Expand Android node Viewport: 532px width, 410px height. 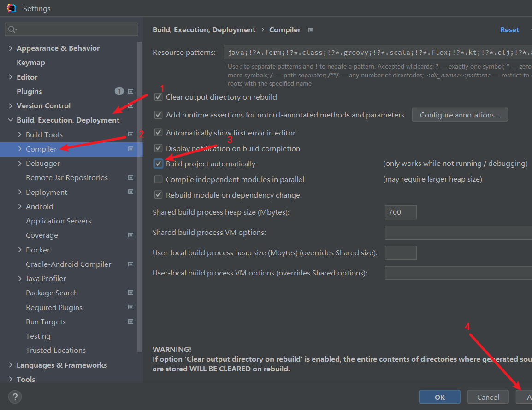(20, 206)
